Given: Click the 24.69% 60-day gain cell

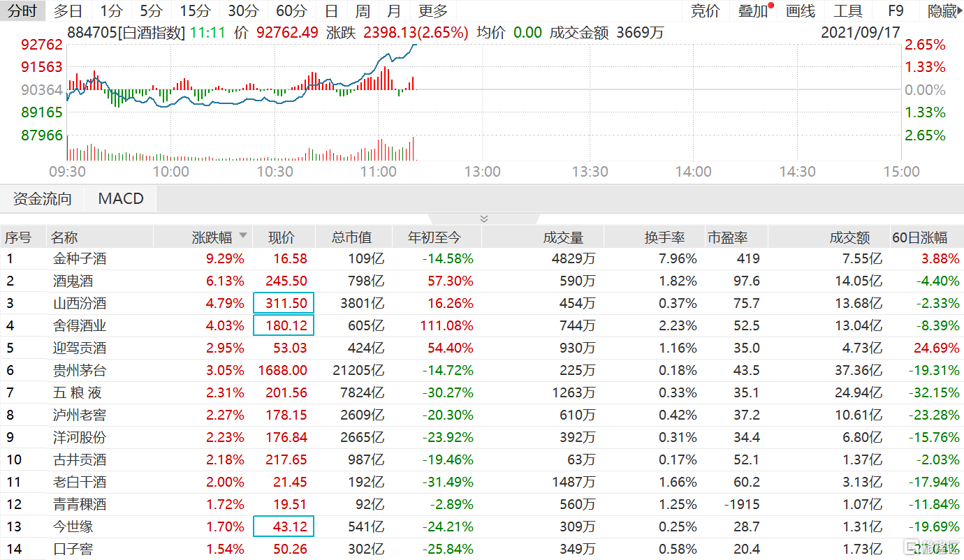Looking at the screenshot, I should tap(936, 348).
